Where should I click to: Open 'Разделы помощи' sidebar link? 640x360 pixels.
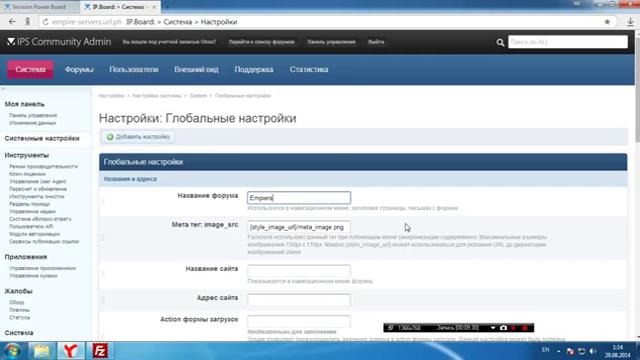(x=29, y=204)
